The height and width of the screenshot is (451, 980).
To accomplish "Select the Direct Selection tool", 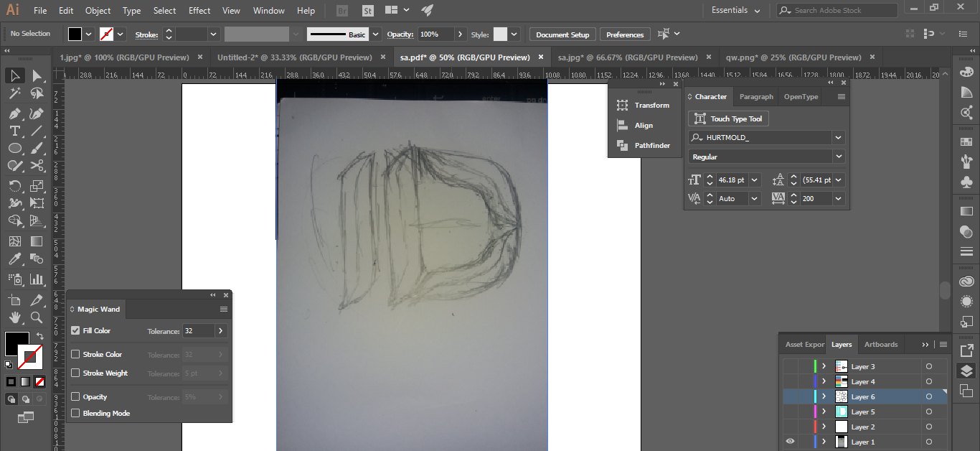I will 37,76.
